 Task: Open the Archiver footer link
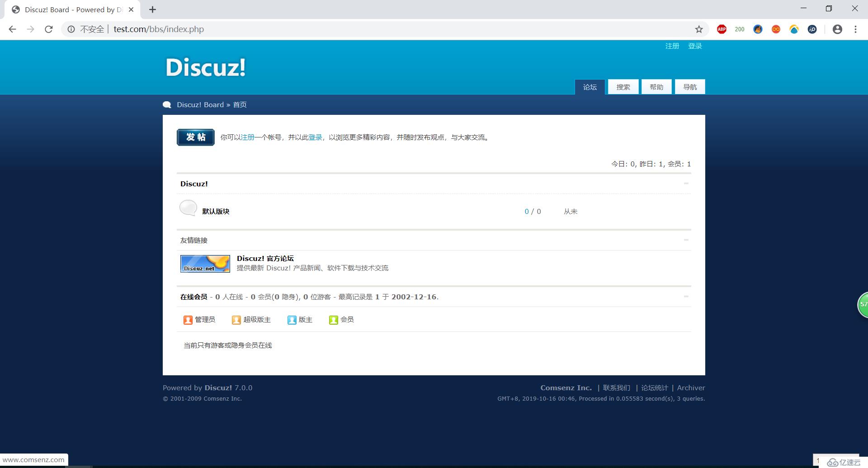pyautogui.click(x=691, y=388)
